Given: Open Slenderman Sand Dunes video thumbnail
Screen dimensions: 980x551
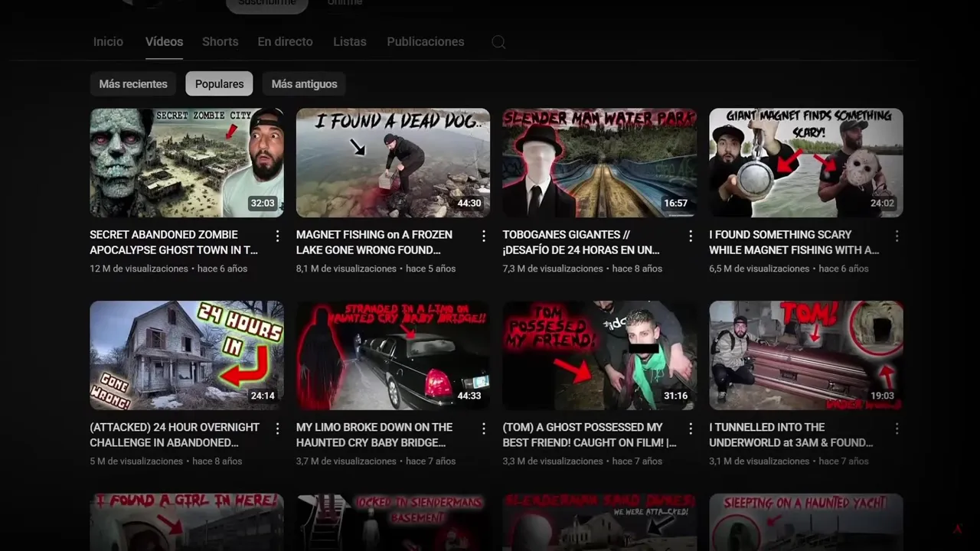Looking at the screenshot, I should point(599,522).
